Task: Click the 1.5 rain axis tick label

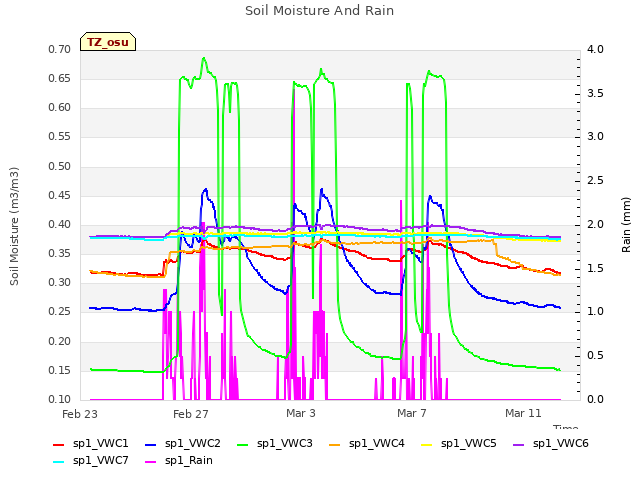Action: 595,269
